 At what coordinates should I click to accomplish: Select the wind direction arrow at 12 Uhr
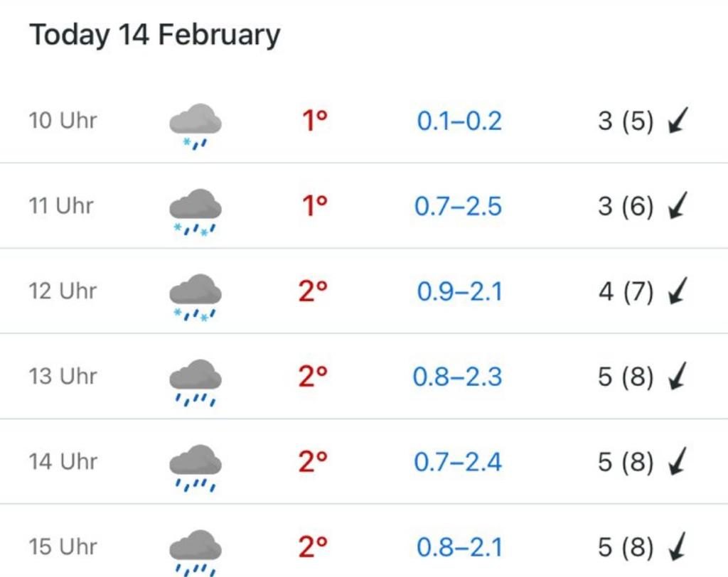click(678, 291)
